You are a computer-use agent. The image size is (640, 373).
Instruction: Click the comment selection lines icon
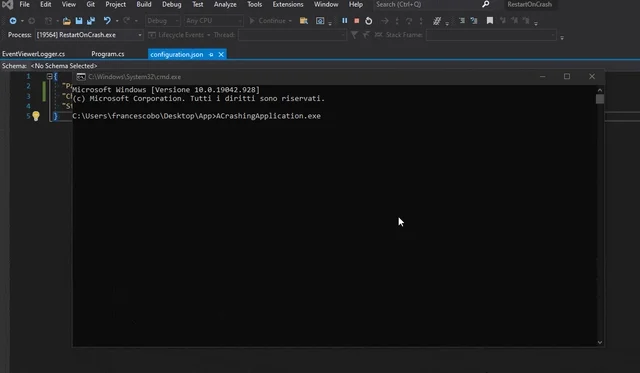pyautogui.click(x=462, y=21)
